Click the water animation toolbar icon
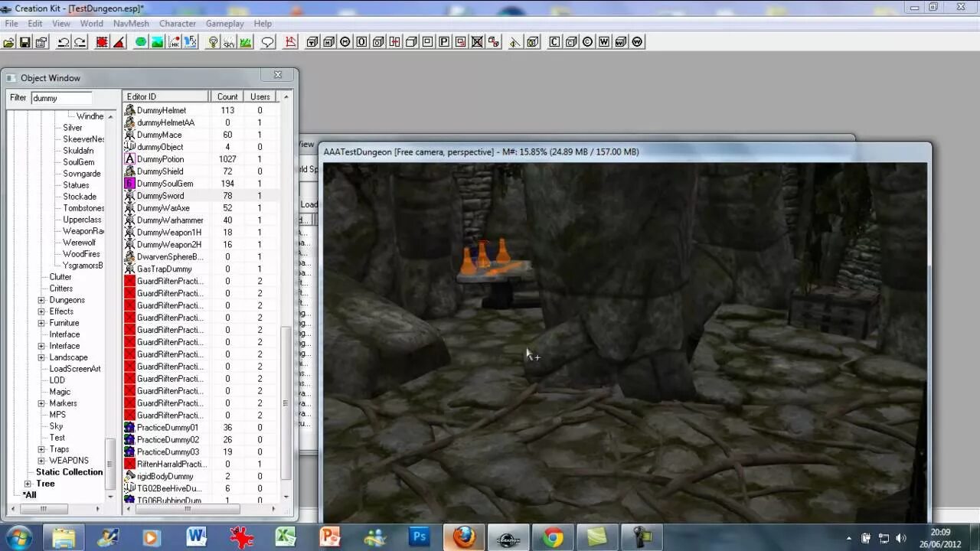 click(x=191, y=42)
